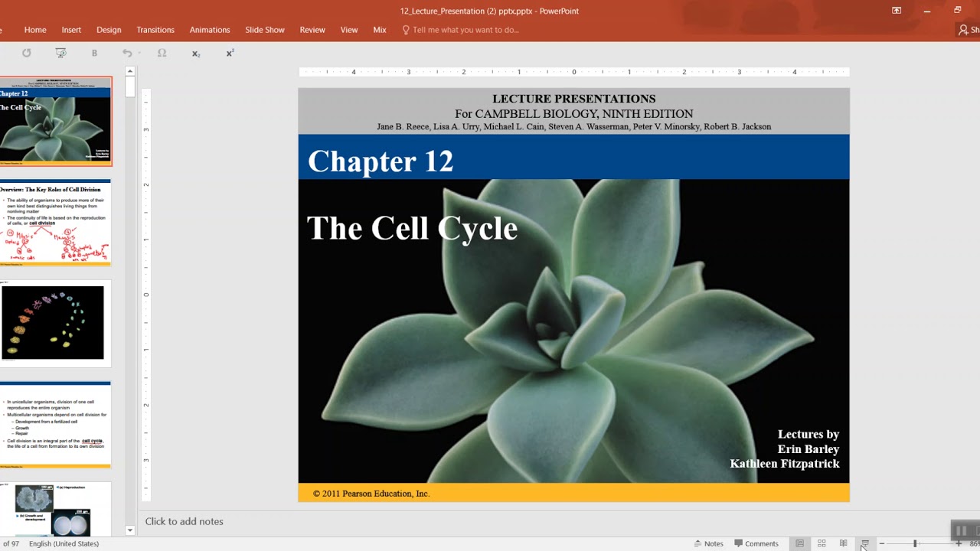Open the Undo history dropdown arrow
This screenshot has width=980, height=551.
139,54
